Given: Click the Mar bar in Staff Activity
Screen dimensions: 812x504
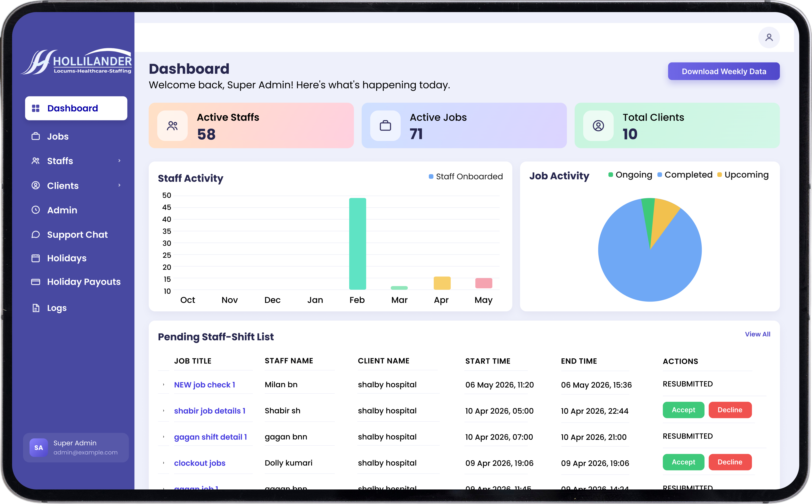Looking at the screenshot, I should [399, 288].
